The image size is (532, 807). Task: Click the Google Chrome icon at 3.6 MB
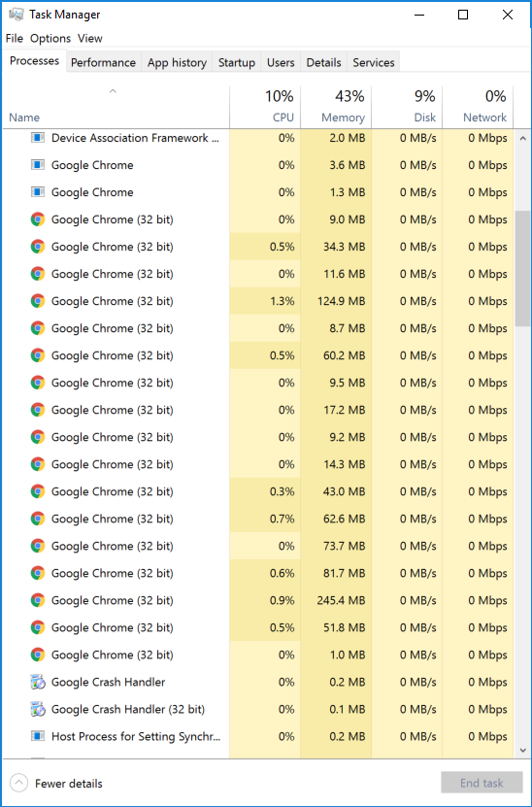(x=38, y=165)
